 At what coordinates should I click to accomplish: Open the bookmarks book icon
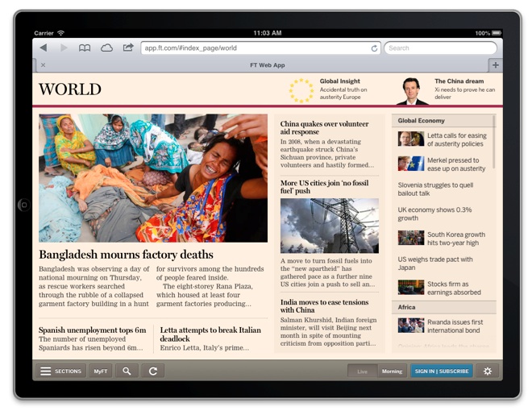(x=85, y=48)
